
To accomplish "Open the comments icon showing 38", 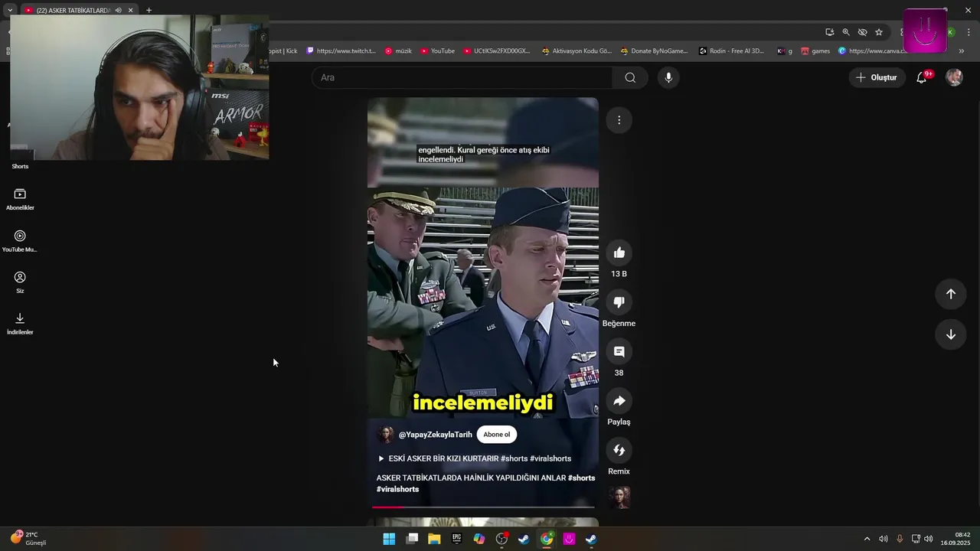I will (619, 351).
